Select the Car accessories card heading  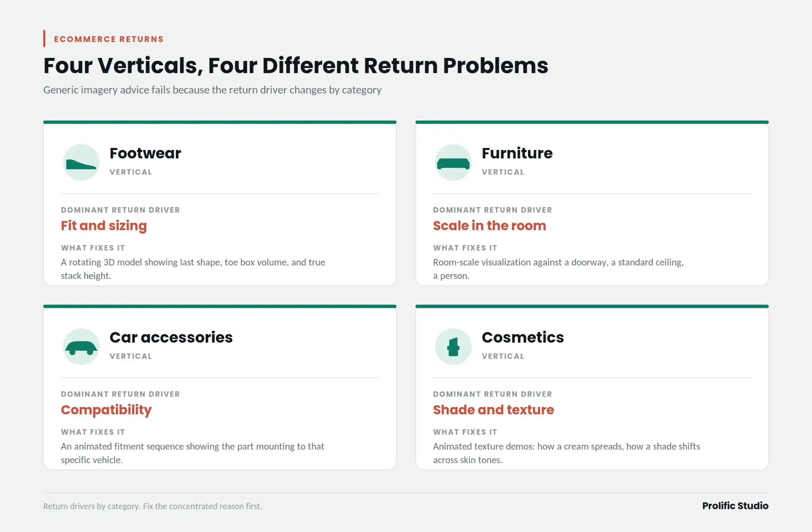[x=171, y=337]
